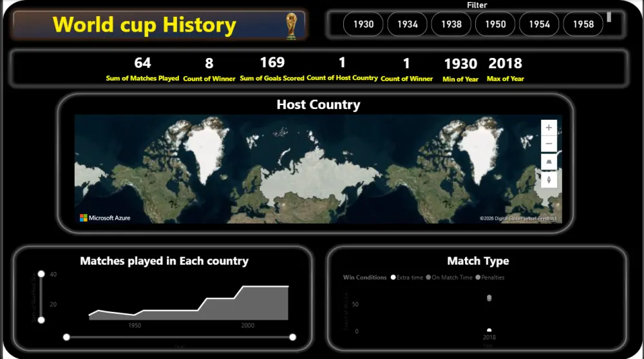Click the 64 Sum of Matches Played card
This screenshot has height=359, width=644.
(x=142, y=69)
